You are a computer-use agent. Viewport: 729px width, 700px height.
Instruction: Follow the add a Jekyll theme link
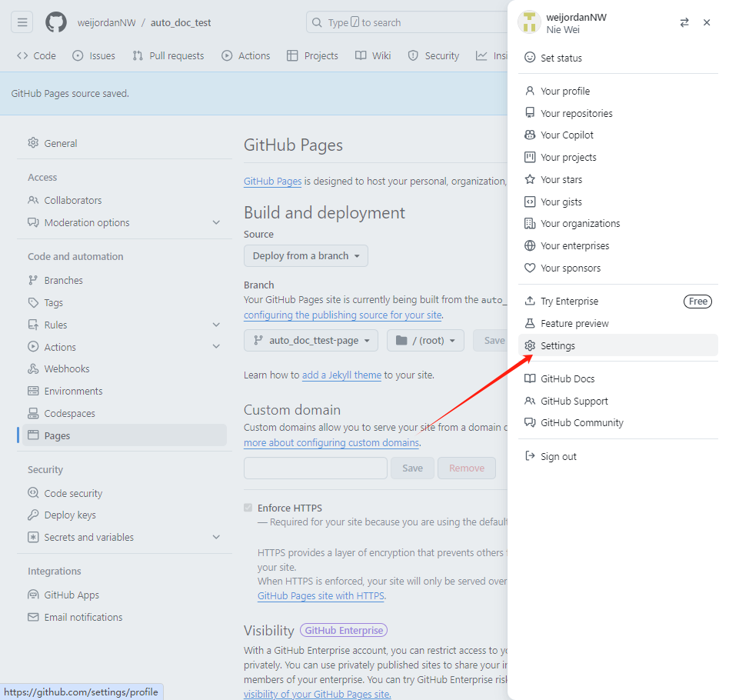point(341,375)
